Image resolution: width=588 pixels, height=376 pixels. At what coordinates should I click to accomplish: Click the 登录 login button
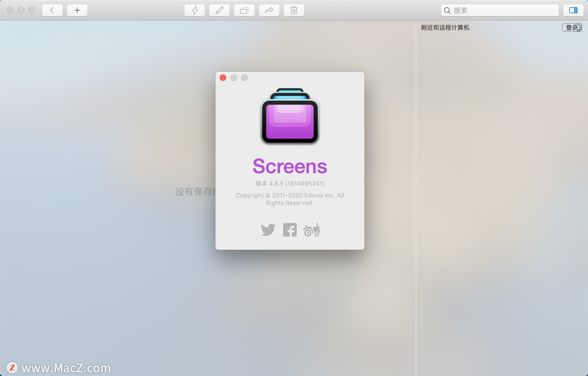(x=572, y=28)
